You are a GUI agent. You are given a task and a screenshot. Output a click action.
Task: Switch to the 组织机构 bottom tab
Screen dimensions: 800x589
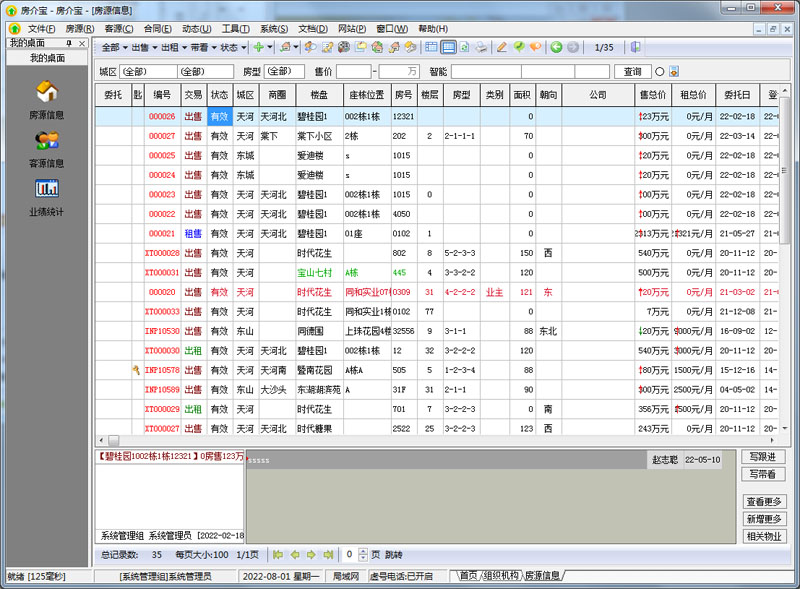click(x=501, y=576)
